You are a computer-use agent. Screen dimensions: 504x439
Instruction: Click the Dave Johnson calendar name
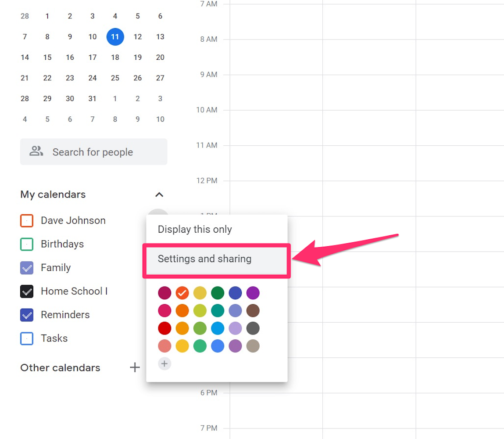coord(73,221)
